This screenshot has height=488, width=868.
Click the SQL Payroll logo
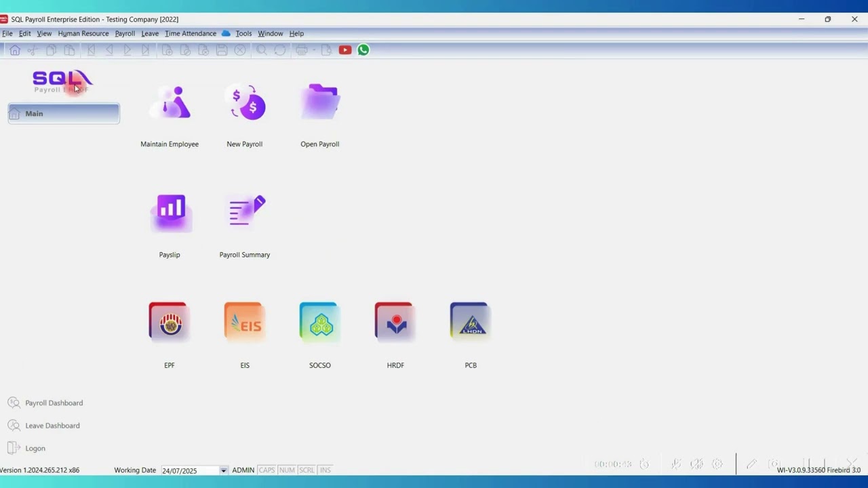tap(62, 81)
